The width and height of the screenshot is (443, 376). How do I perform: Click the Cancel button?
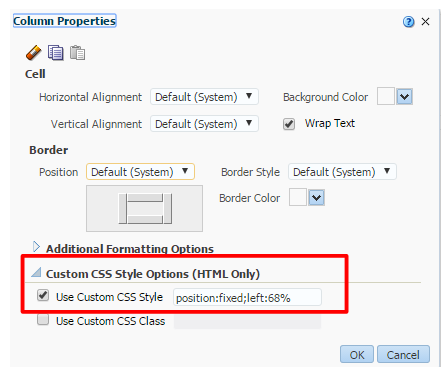(x=403, y=355)
